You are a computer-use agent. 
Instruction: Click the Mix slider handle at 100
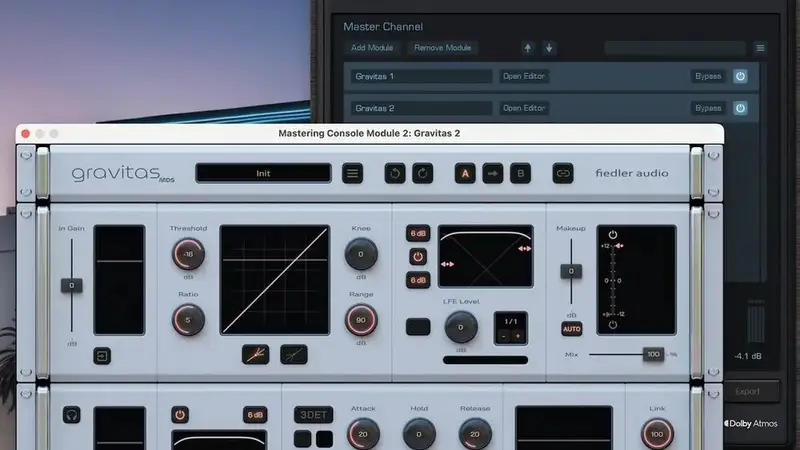coord(653,354)
